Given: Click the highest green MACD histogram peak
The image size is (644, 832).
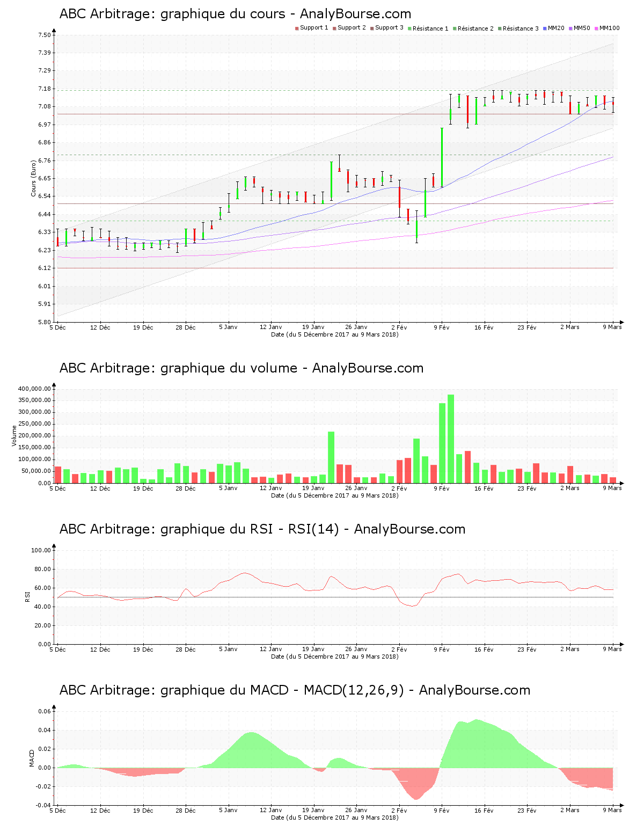Looking at the screenshot, I should pyautogui.click(x=476, y=743).
